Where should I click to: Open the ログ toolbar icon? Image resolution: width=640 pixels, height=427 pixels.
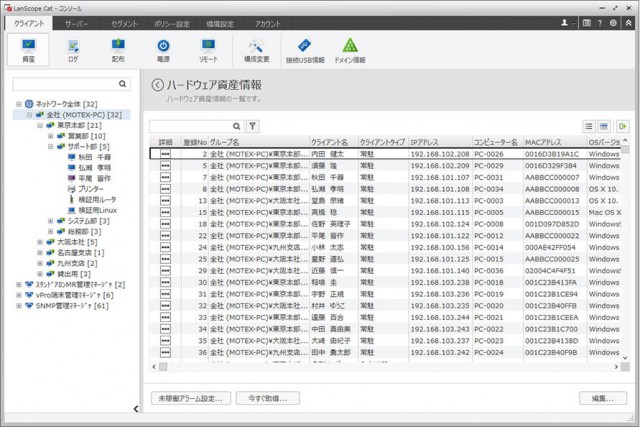(73, 50)
